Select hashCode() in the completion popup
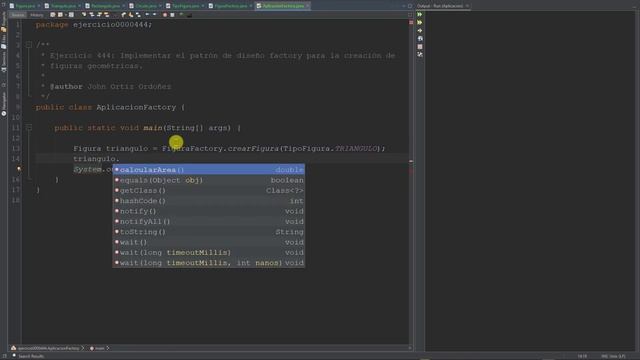Viewport: 640px width, 360px height. (x=209, y=201)
